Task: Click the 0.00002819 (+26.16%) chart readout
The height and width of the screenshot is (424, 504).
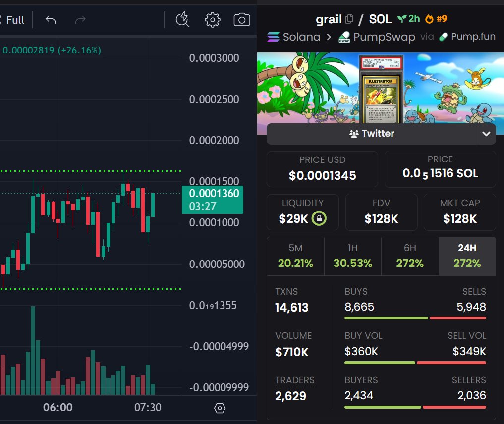Action: pos(52,51)
